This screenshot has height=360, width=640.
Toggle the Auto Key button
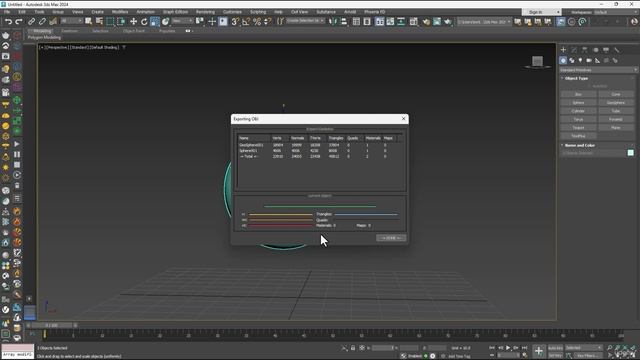pyautogui.click(x=555, y=348)
